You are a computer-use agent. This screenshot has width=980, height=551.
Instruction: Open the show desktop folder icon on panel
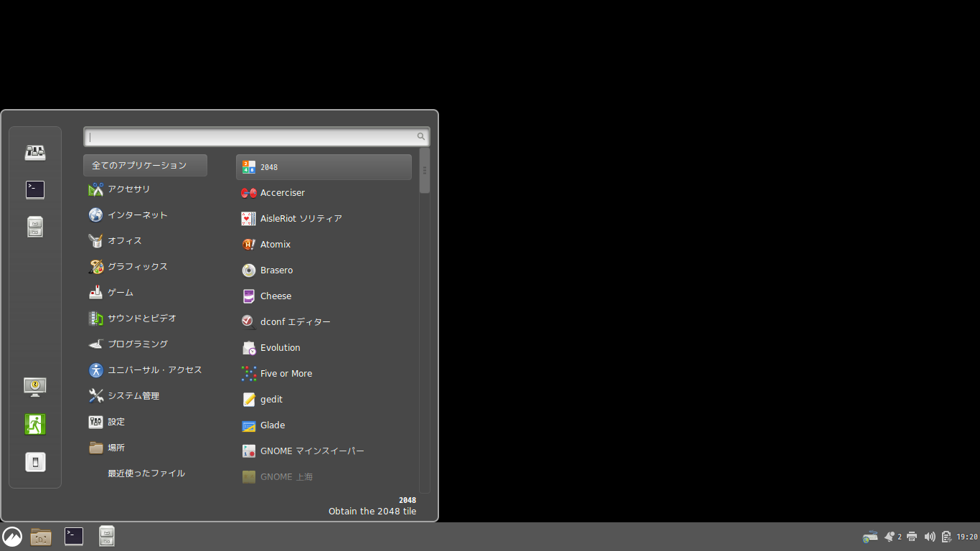(41, 537)
